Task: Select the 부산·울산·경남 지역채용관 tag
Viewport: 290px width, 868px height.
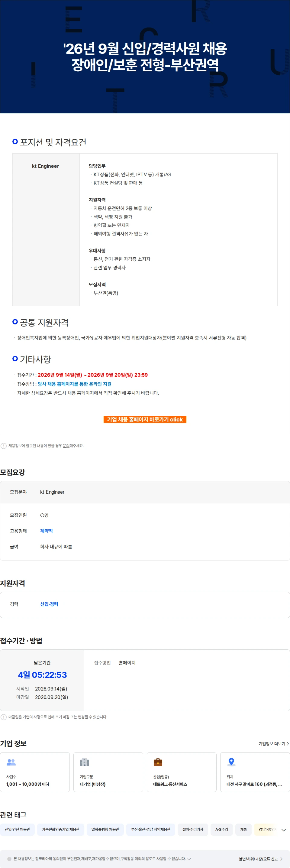Action: 150,829
